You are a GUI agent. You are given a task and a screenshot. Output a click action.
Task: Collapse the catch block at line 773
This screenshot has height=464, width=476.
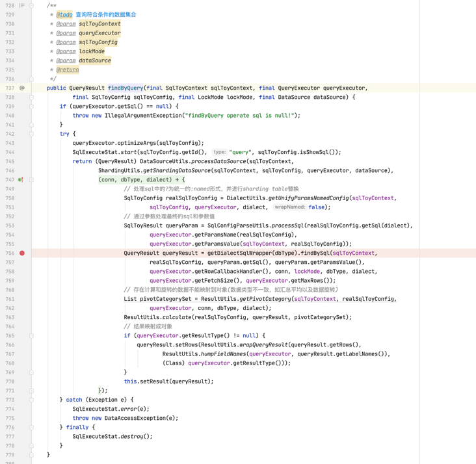coord(31,400)
